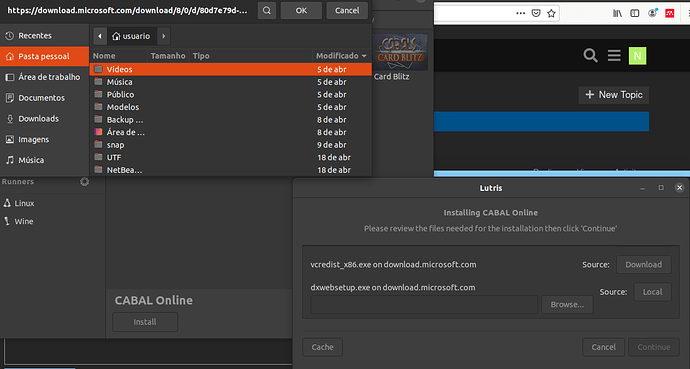
Task: Click the dxwebsetup.exe file path field
Action: point(424,304)
